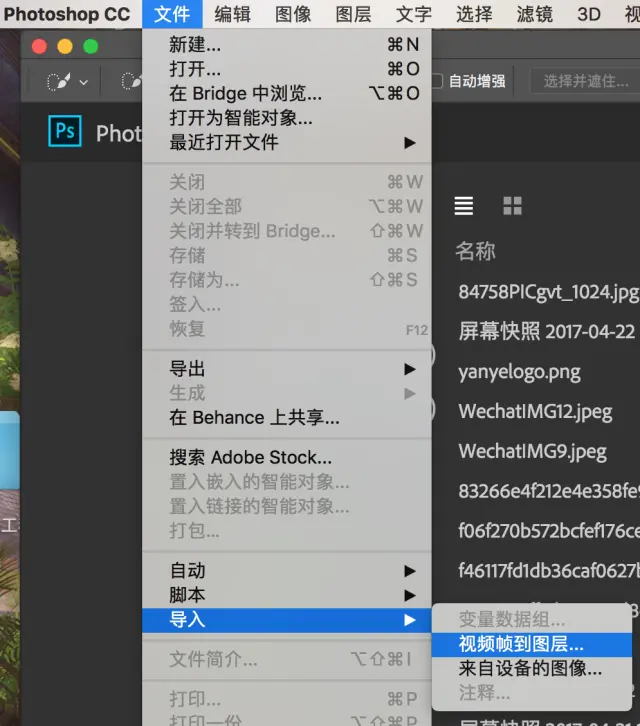Select 在 Bridge 中浏览... entry
640x726 pixels.
(287, 94)
